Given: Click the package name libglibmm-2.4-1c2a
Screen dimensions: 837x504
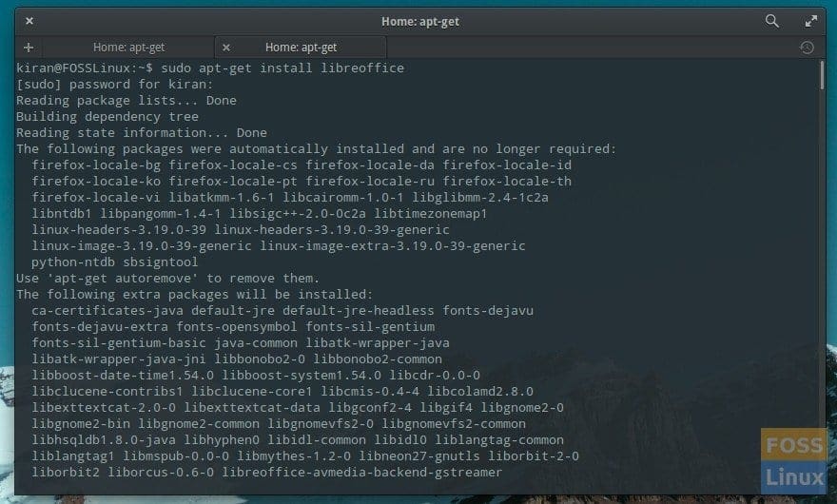Looking at the screenshot, I should [x=480, y=197].
